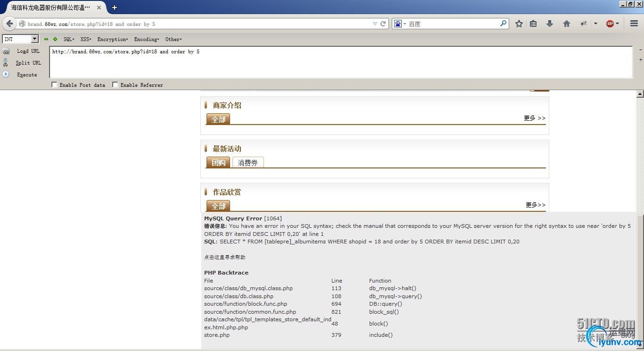Screen dimensions: 644x351
Task: Go to the home page icon
Action: pyautogui.click(x=567, y=24)
